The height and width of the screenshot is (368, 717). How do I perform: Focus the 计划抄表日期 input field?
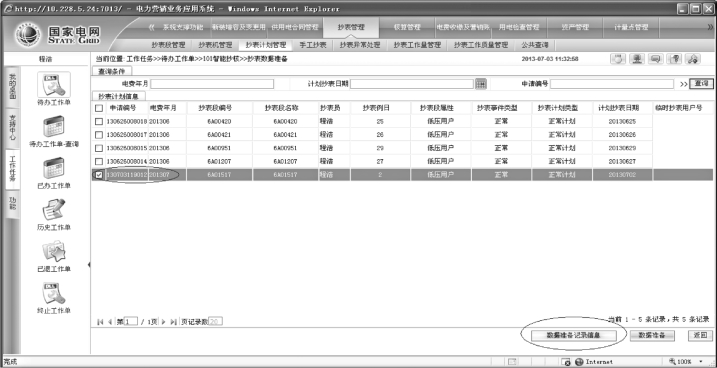tap(412, 84)
